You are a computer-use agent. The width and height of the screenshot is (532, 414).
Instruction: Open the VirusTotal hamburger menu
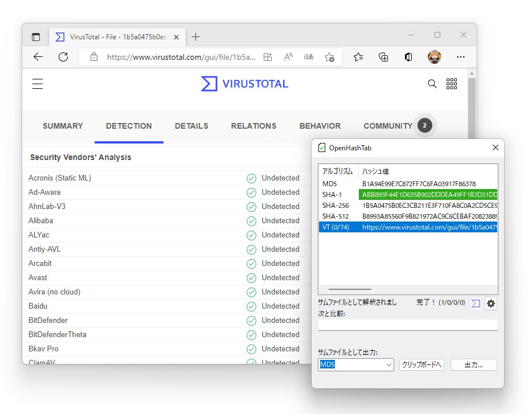pos(38,83)
